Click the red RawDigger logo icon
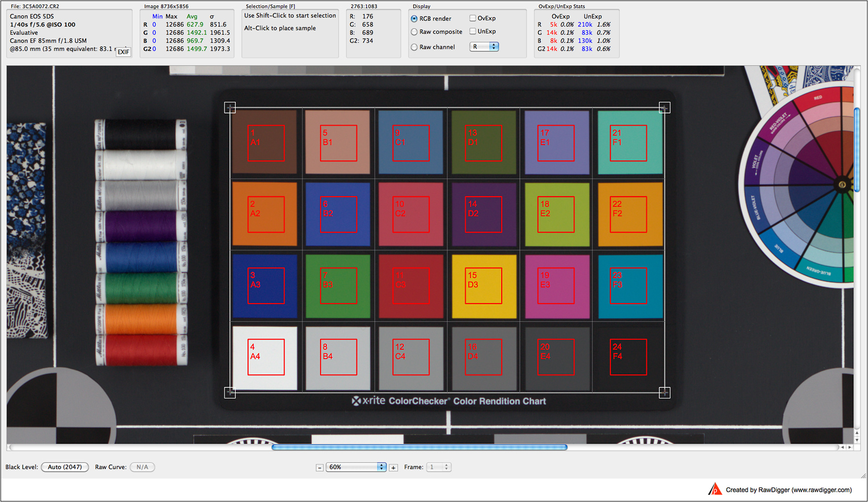Screen dimensions: 868x502 tap(715, 489)
